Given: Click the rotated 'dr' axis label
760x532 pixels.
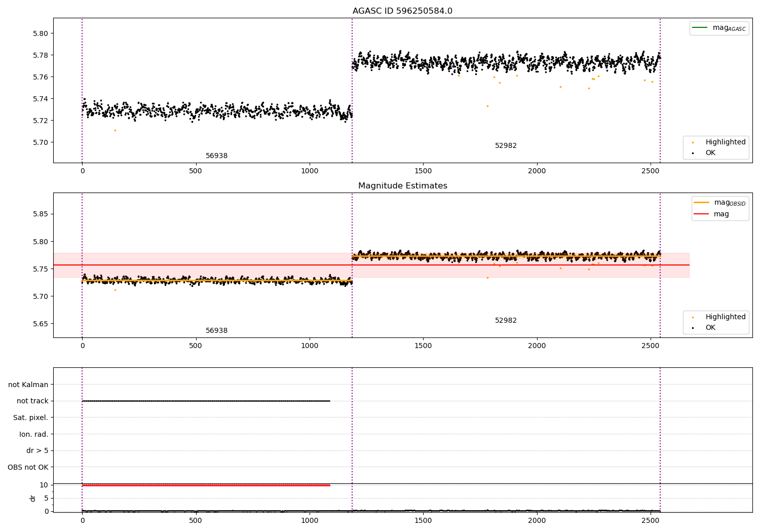Looking at the screenshot, I should (x=33, y=498).
